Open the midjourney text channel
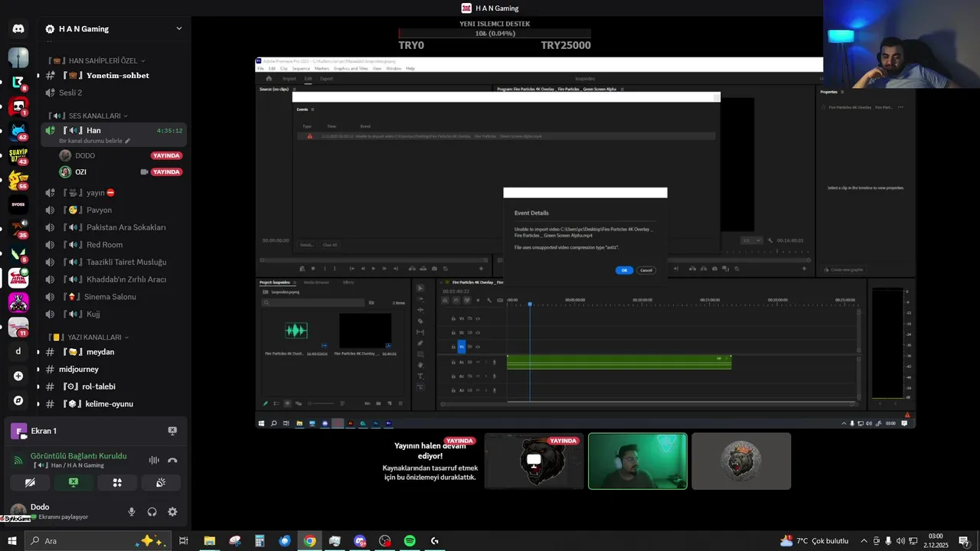Screen dimensions: 980x551 [114, 369]
